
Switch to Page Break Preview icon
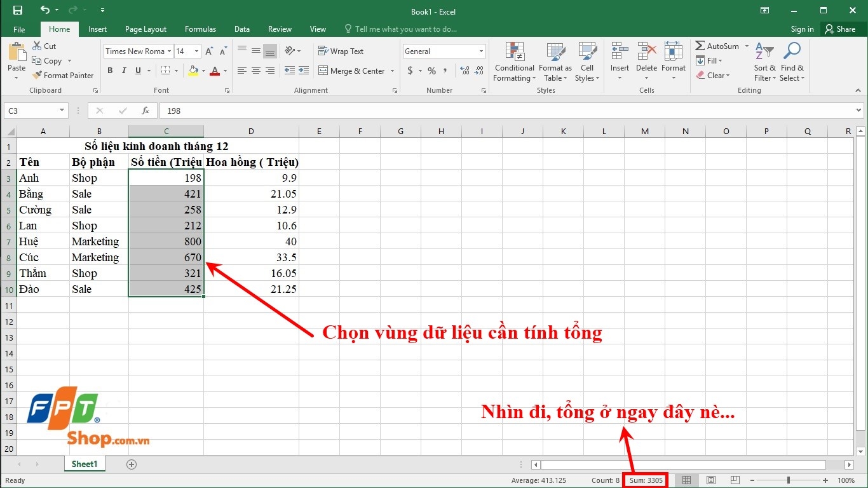(735, 480)
